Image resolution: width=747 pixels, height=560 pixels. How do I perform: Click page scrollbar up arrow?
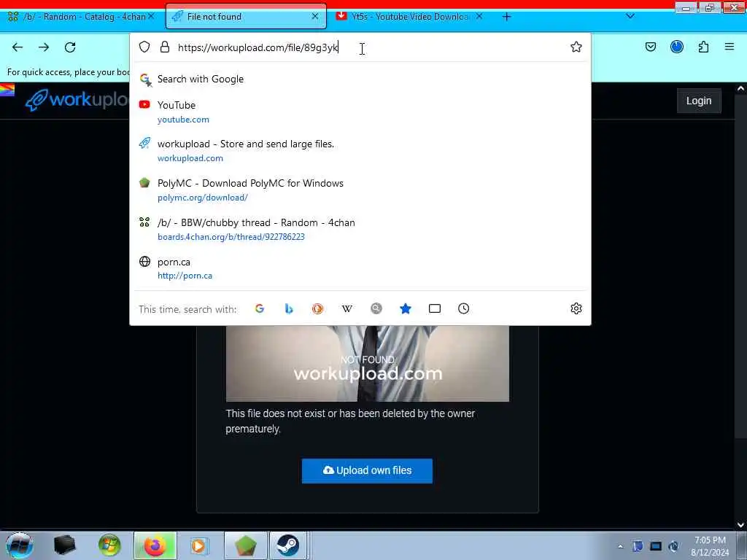(x=740, y=88)
